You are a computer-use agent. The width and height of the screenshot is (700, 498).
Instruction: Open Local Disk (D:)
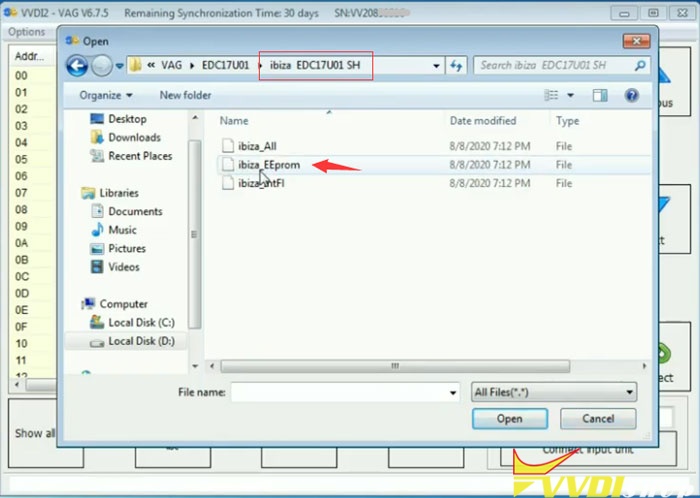pos(132,341)
